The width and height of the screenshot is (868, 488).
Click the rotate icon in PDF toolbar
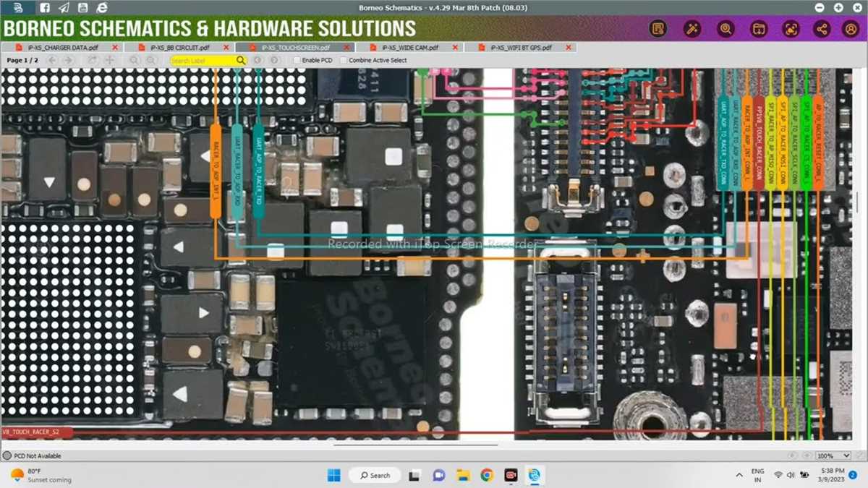(x=93, y=61)
